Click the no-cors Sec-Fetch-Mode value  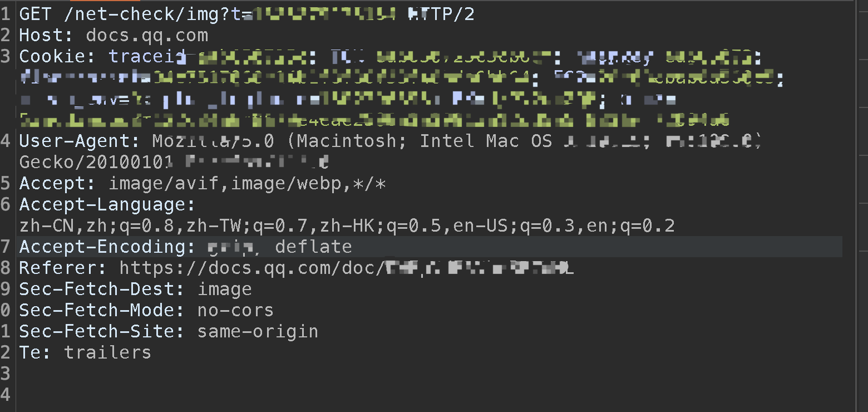tap(235, 310)
